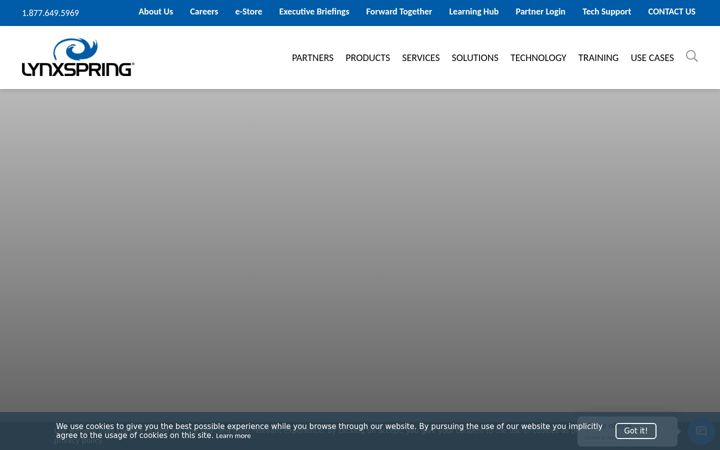Open the PARTNERS menu
Image resolution: width=720 pixels, height=450 pixels.
(x=313, y=58)
